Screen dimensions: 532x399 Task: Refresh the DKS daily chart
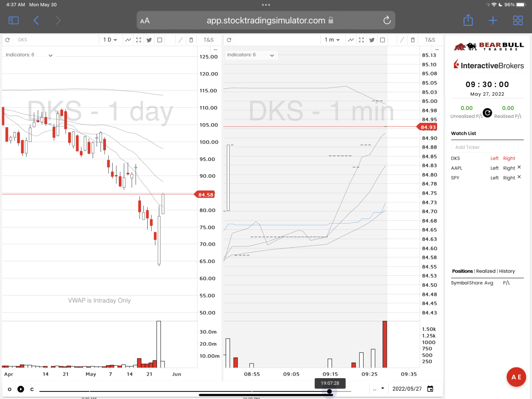8,40
